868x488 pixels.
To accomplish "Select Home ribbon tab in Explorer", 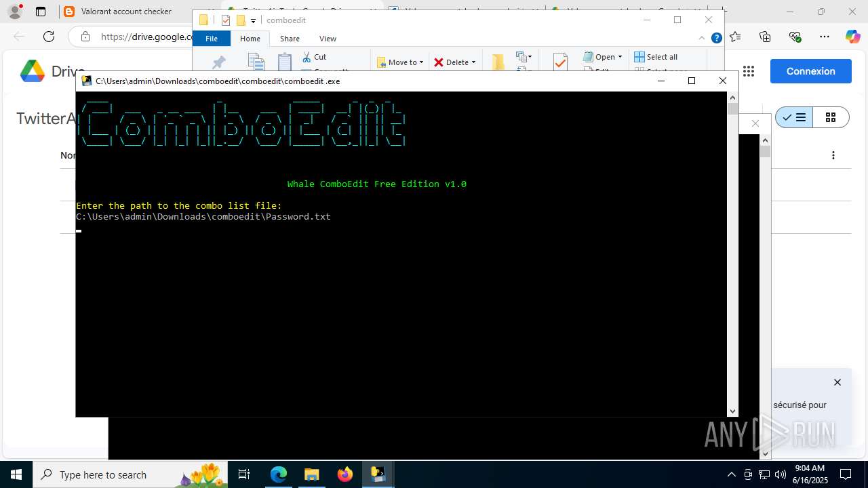I will 250,39.
